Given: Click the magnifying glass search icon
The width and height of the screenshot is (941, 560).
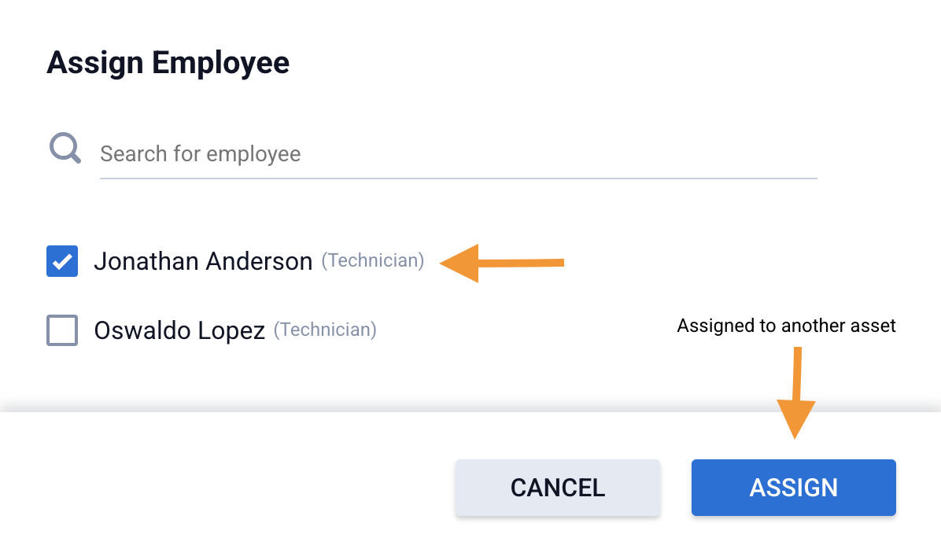Looking at the screenshot, I should click(65, 148).
